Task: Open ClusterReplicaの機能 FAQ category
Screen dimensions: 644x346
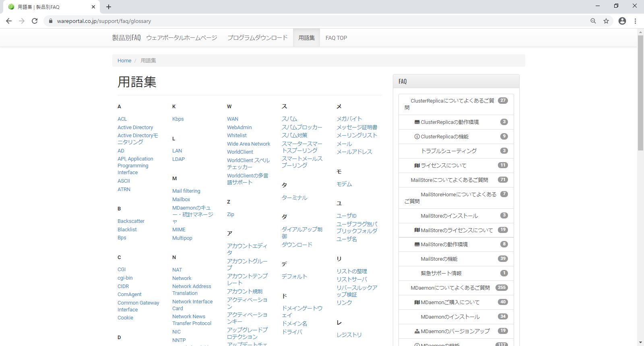Action: tap(456, 136)
